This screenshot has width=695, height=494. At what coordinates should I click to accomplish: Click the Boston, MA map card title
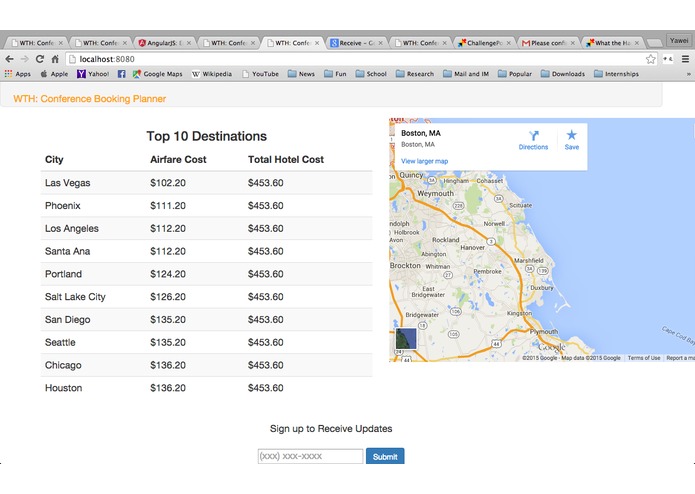point(421,133)
